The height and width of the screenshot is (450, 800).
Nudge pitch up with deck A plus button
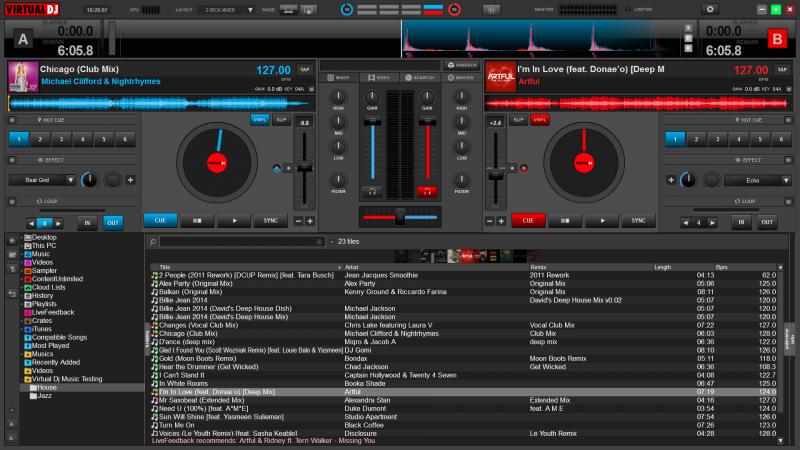point(310,221)
